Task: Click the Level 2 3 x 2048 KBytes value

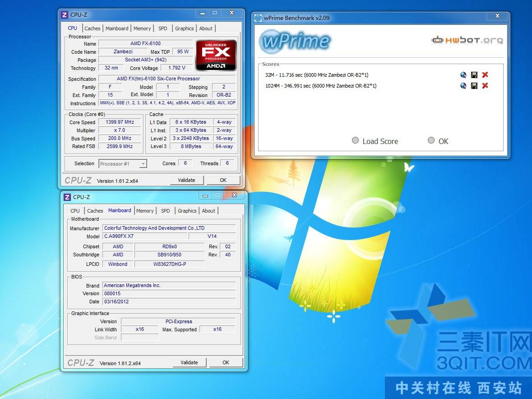Action: 191,139
